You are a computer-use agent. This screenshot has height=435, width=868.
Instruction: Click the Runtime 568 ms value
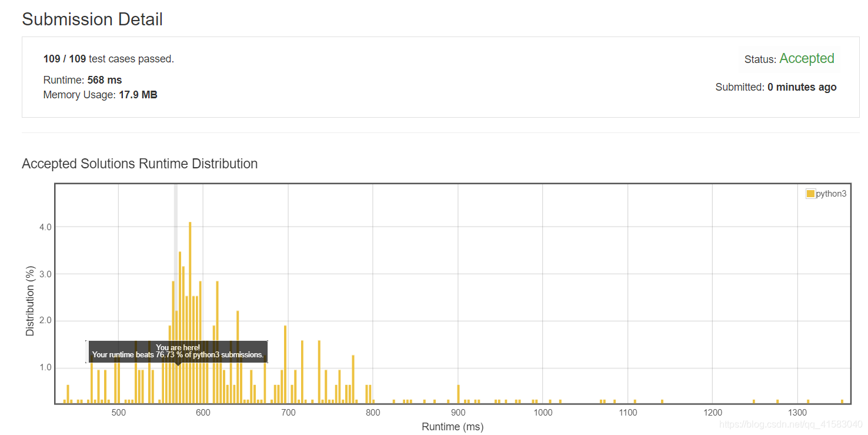coord(105,80)
